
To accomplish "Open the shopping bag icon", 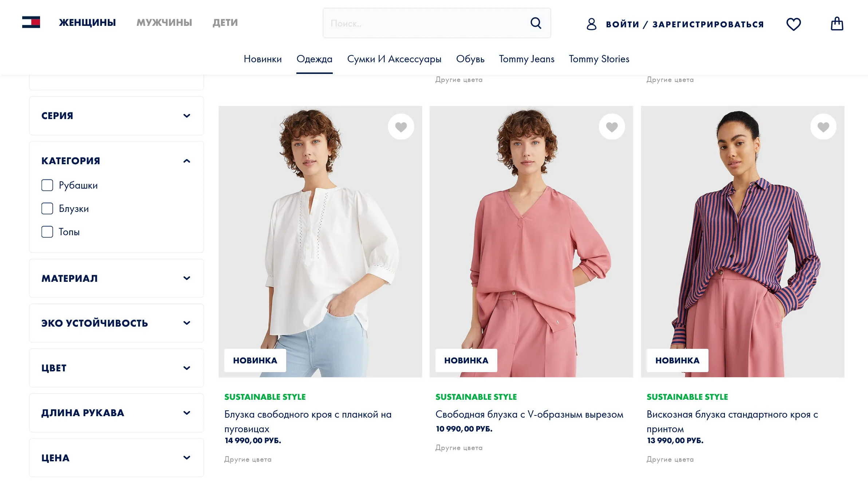I will 837,24.
